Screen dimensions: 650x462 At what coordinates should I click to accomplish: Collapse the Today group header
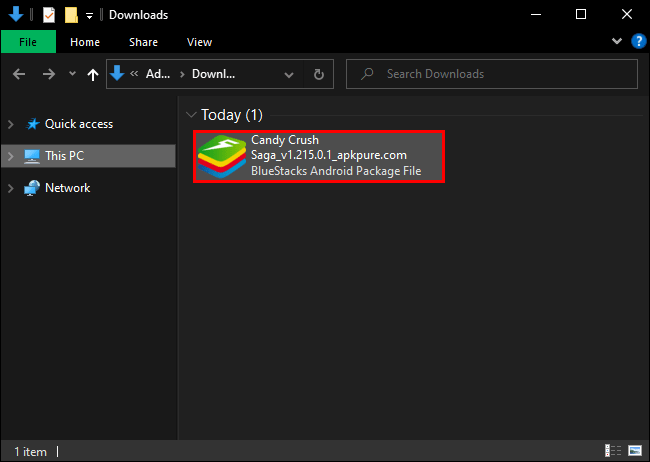[191, 114]
